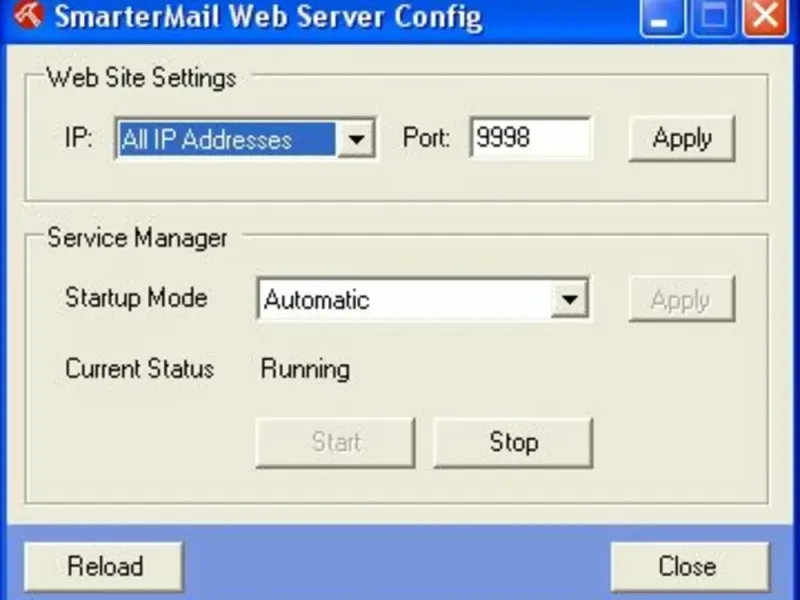Click the Port: label
The image size is (800, 600).
click(x=427, y=138)
